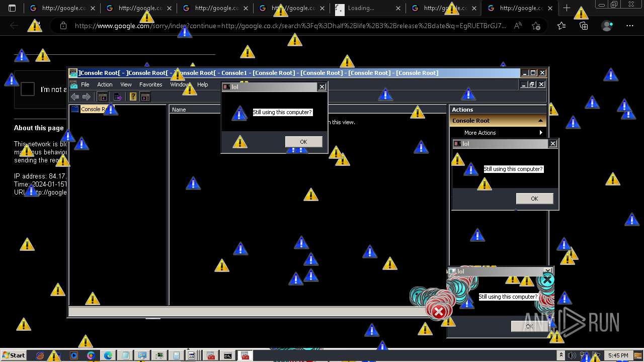Launch Internet Explorer from taskbar

[x=40, y=355]
